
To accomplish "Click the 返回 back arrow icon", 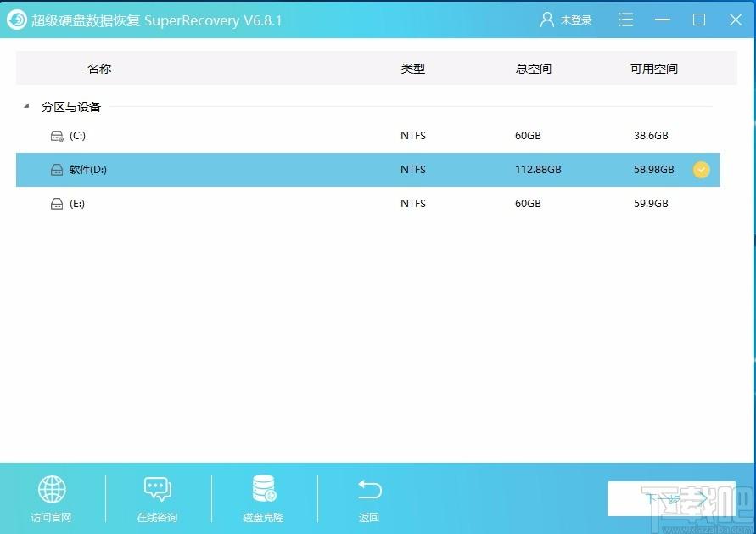I will [369, 489].
